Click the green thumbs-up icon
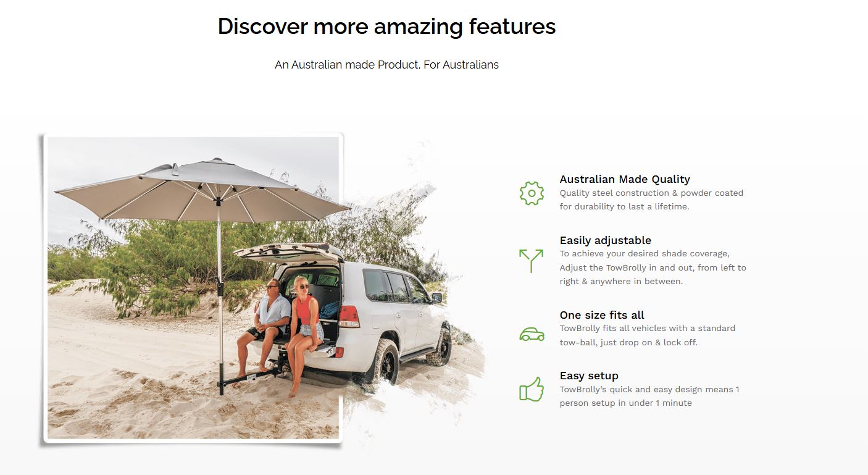Image resolution: width=868 pixels, height=475 pixels. [x=532, y=389]
